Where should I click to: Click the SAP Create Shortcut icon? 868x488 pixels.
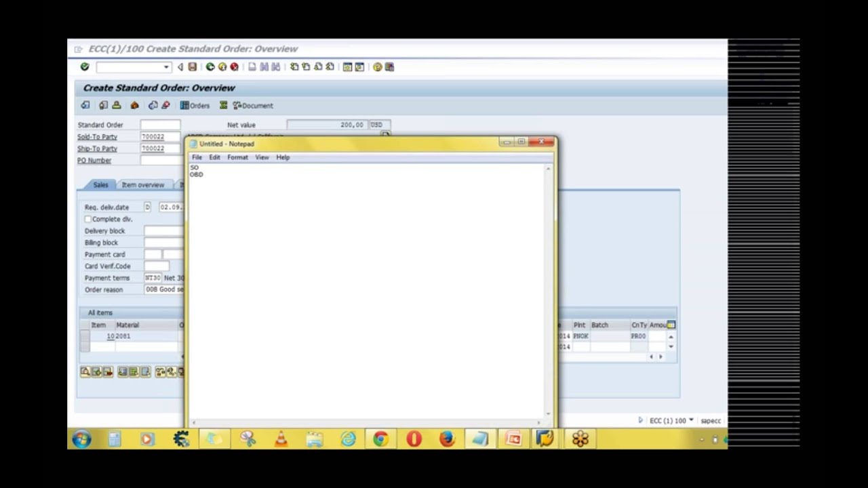pyautogui.click(x=360, y=67)
